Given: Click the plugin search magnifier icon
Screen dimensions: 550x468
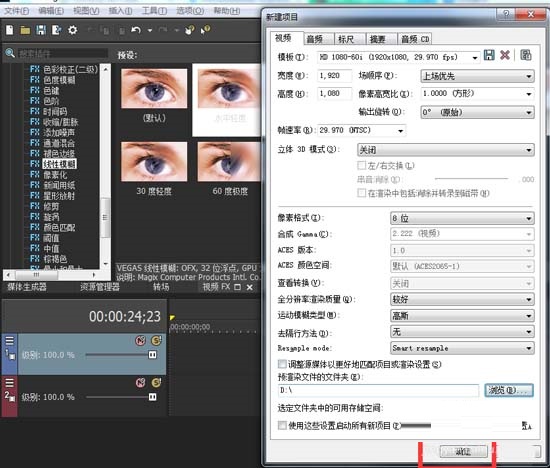Looking at the screenshot, I should point(10,53).
